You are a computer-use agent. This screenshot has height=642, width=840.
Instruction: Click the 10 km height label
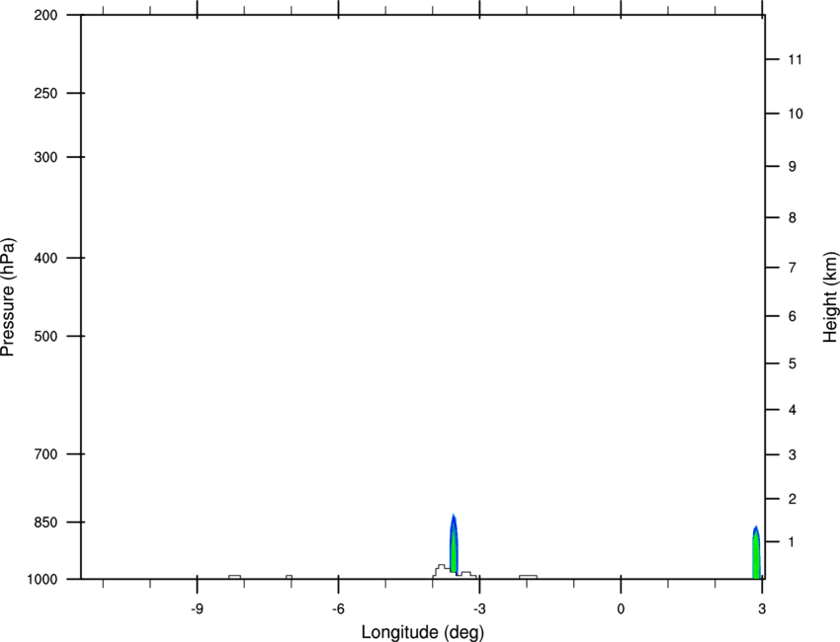pos(796,114)
